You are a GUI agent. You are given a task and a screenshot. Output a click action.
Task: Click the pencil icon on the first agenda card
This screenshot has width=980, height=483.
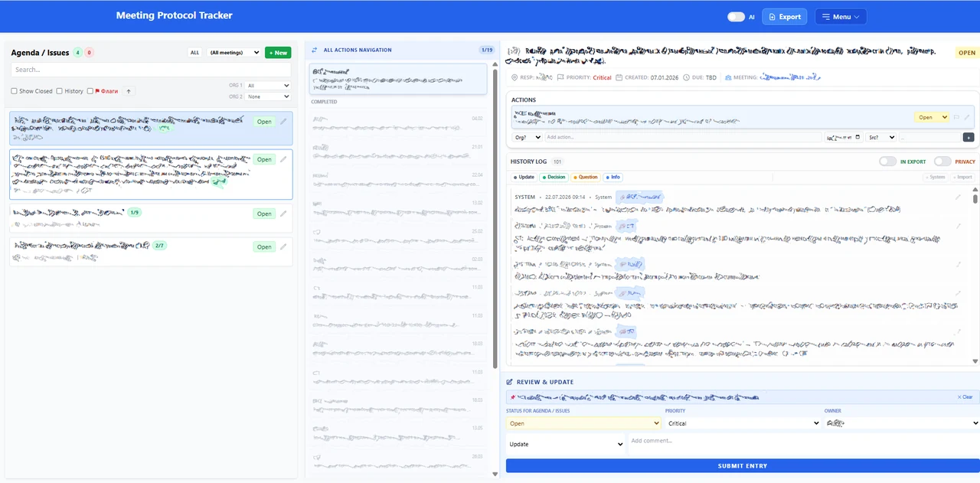pyautogui.click(x=283, y=121)
